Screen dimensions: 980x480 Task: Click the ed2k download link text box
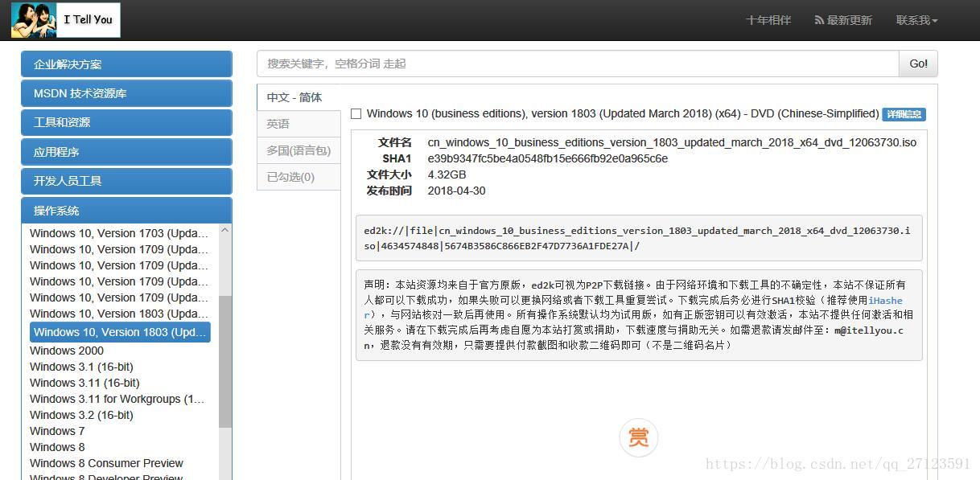click(639, 238)
